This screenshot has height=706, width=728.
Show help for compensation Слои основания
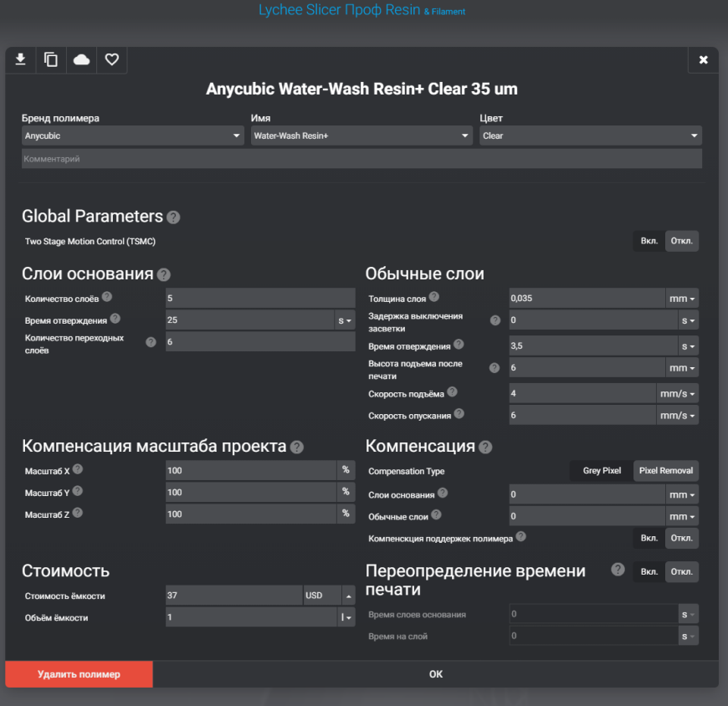(443, 493)
